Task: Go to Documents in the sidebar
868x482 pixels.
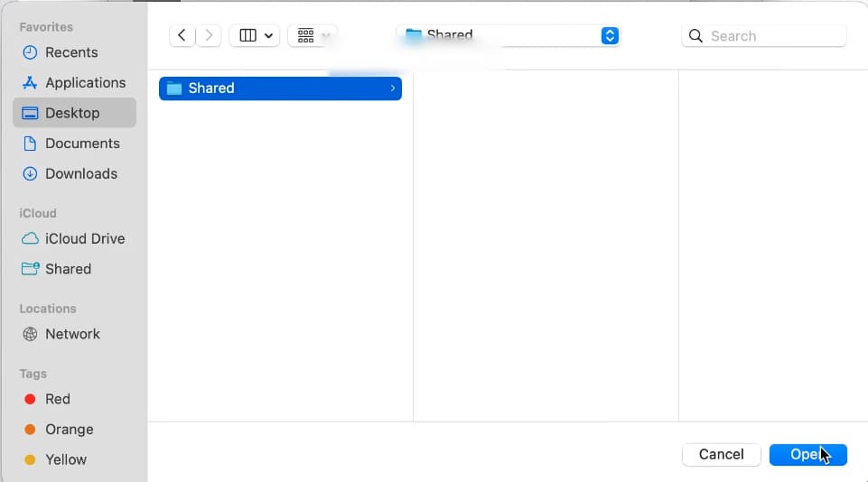Action: [82, 143]
